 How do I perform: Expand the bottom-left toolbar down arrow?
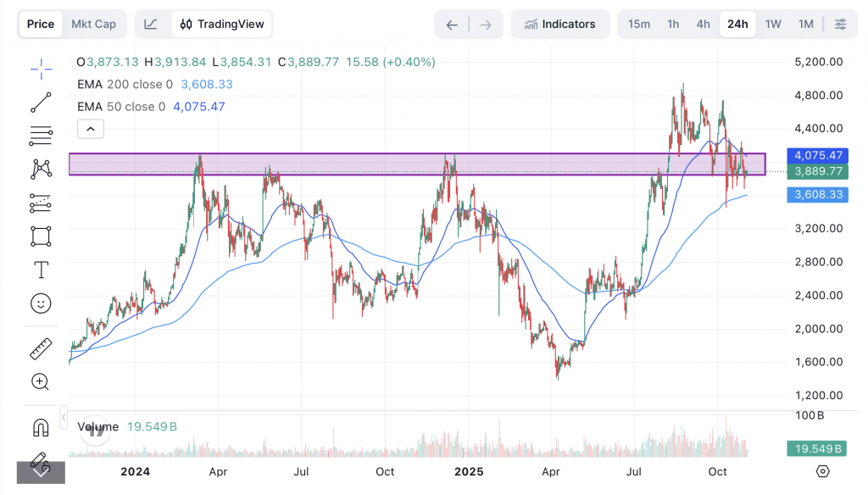41,471
